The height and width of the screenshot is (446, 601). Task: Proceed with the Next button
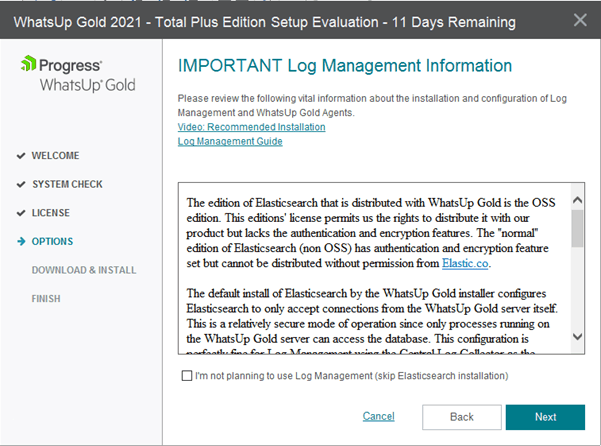[x=545, y=417]
